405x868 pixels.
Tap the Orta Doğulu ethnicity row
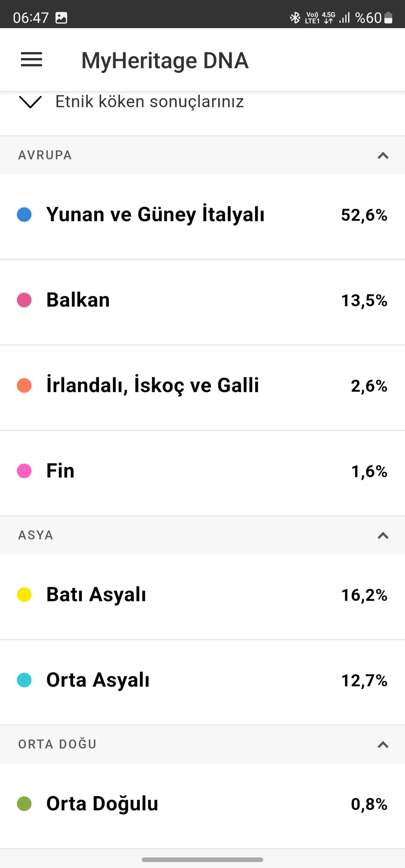[202, 804]
